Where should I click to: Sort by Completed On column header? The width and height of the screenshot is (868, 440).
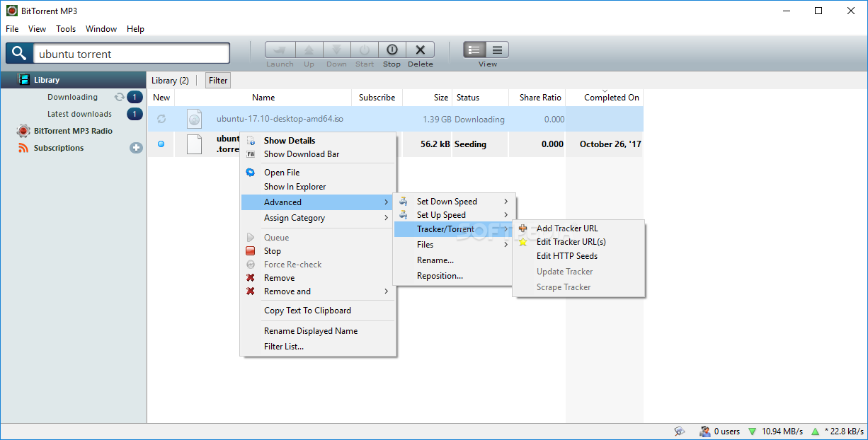[604, 98]
